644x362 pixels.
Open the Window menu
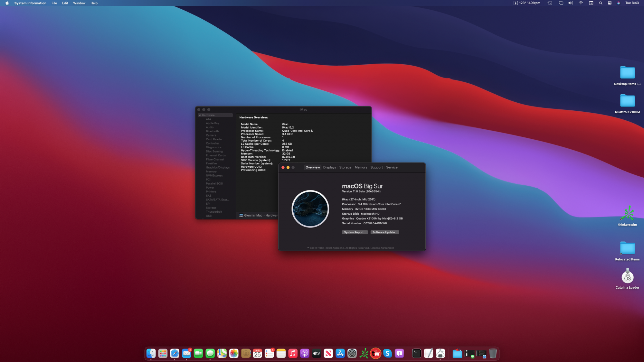[x=79, y=3]
